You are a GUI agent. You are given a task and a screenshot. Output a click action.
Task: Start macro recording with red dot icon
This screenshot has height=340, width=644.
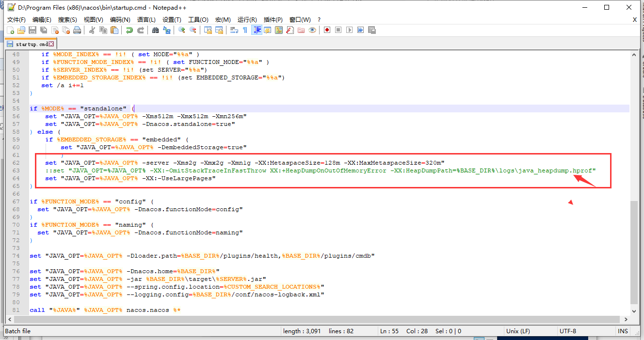pos(327,30)
